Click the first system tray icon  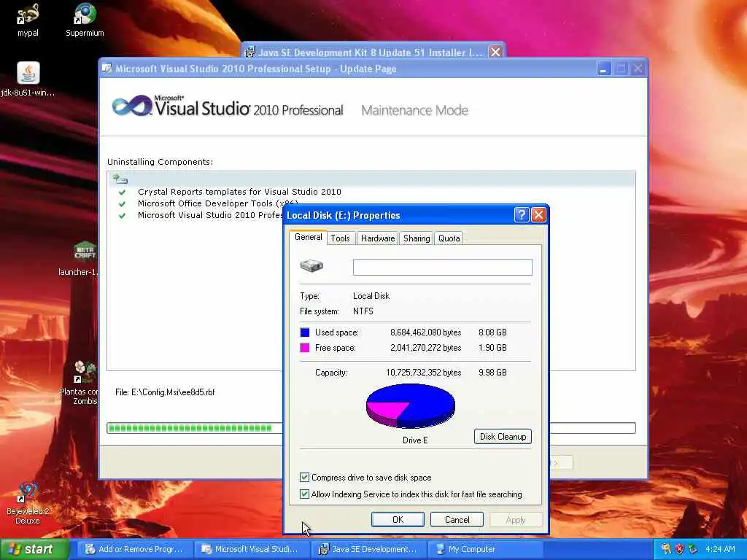pyautogui.click(x=666, y=549)
